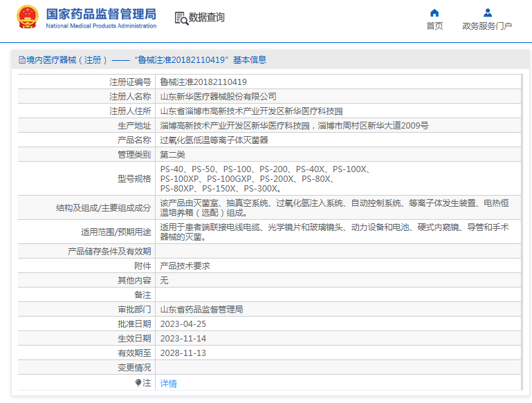Click 产品名称 row label
Screen dimensions: 532x403
coord(134,140)
